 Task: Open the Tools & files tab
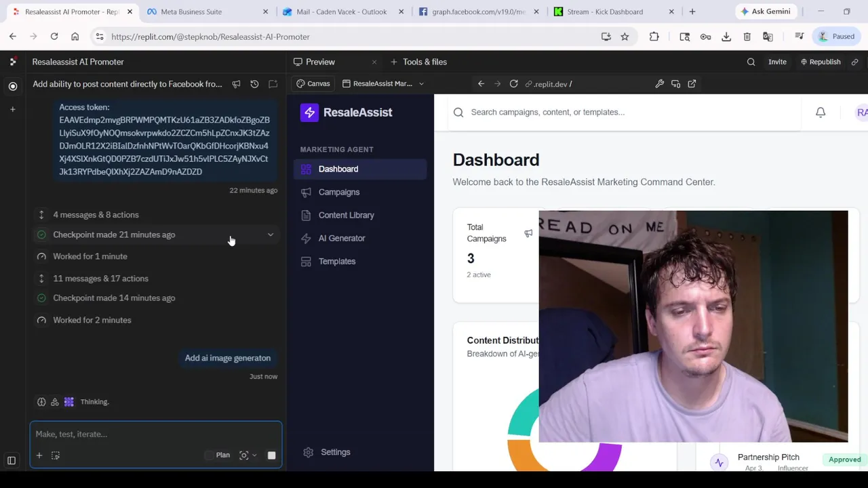tap(418, 62)
